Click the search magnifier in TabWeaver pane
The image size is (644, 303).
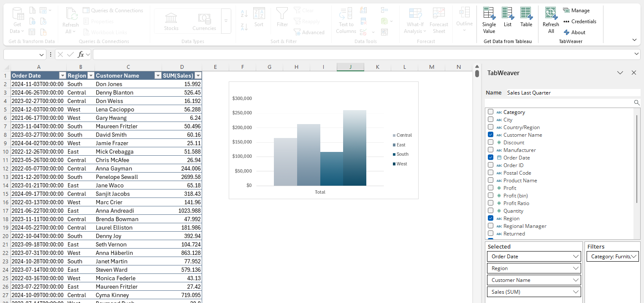[637, 103]
